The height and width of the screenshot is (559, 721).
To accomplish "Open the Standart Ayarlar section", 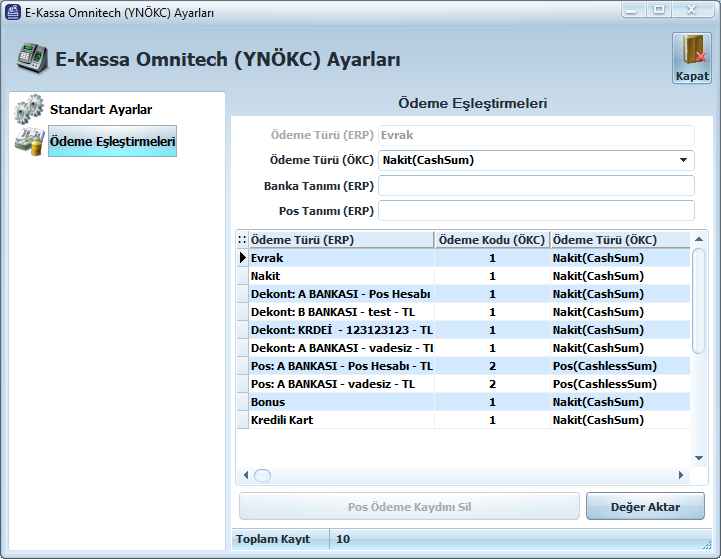I will (x=101, y=109).
